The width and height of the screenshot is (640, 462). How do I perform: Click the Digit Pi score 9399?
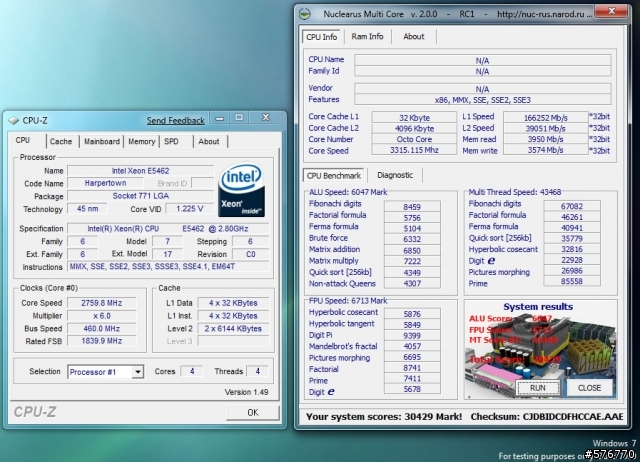coord(412,335)
